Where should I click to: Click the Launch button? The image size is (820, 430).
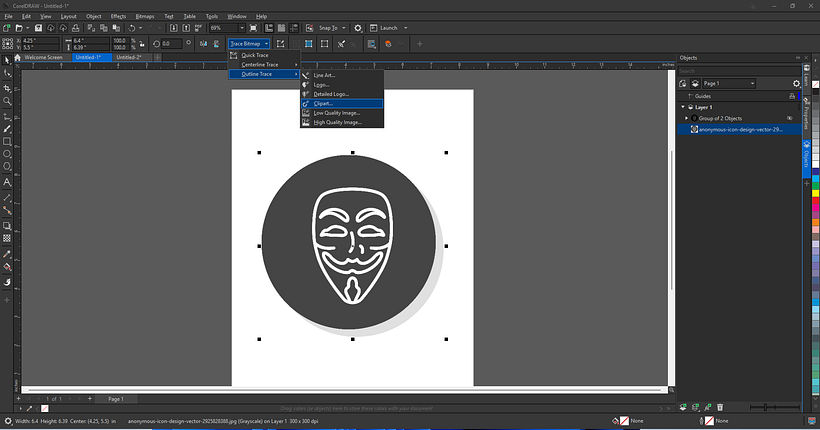(387, 28)
